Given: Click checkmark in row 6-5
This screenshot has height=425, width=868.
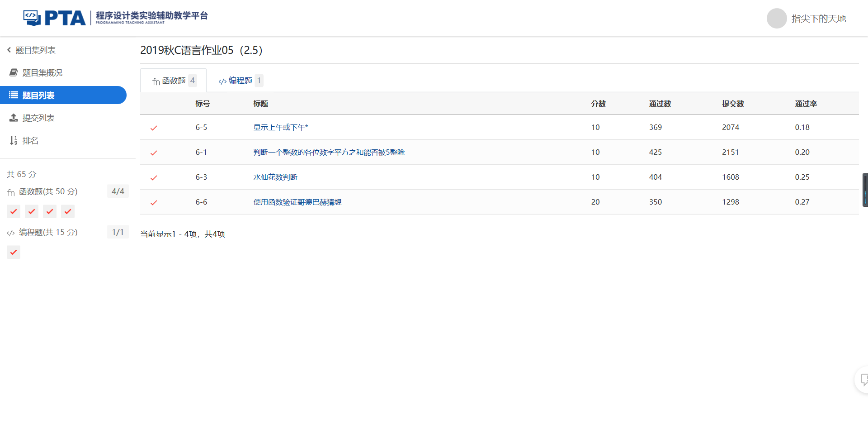Looking at the screenshot, I should click(x=154, y=128).
